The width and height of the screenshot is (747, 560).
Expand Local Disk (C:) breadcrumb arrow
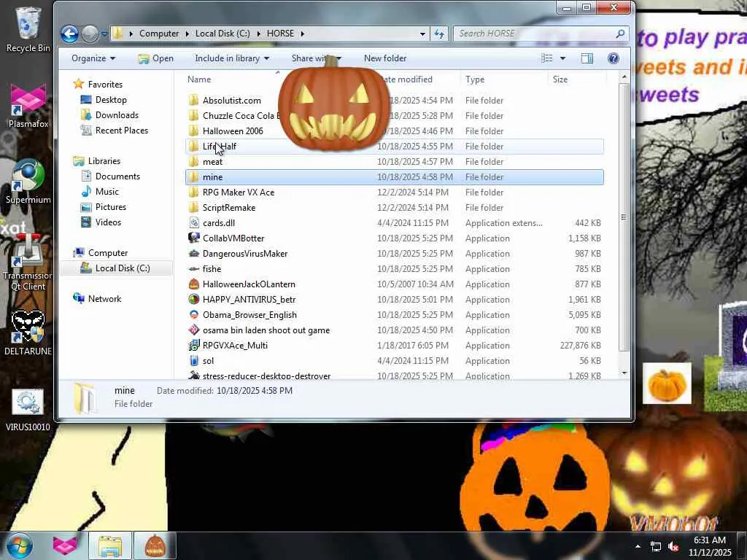(258, 34)
